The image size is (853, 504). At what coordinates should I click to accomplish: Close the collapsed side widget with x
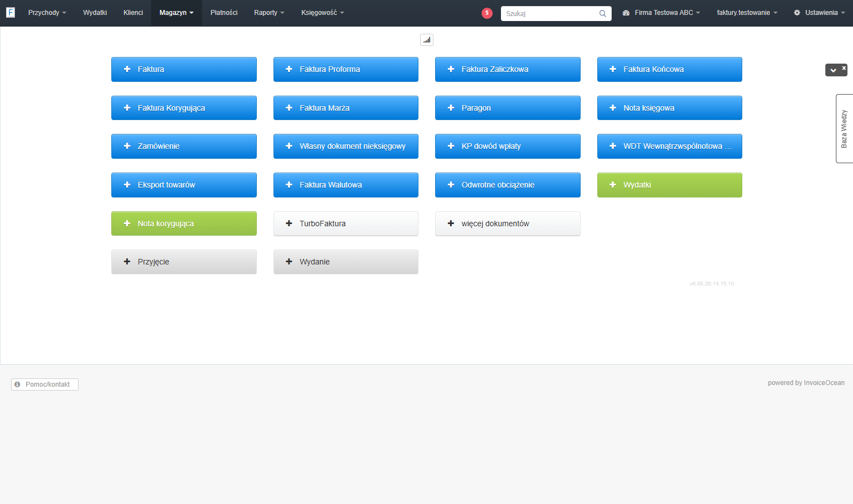[844, 67]
